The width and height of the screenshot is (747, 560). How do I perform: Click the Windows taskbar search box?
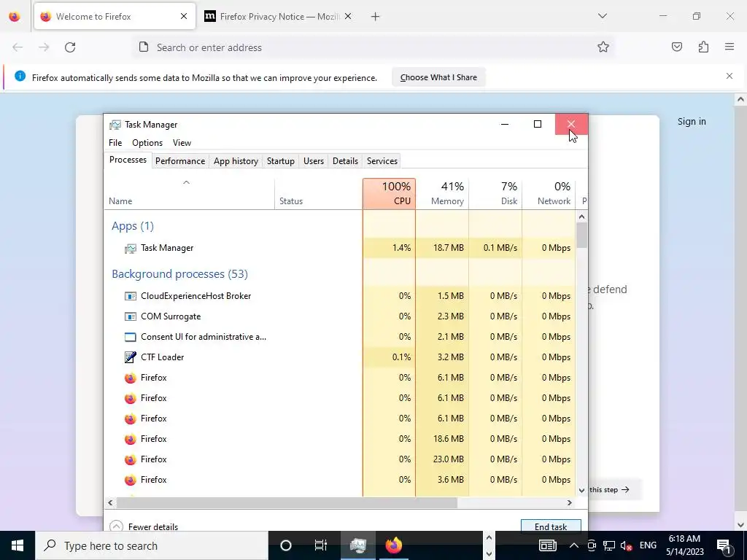click(x=152, y=545)
